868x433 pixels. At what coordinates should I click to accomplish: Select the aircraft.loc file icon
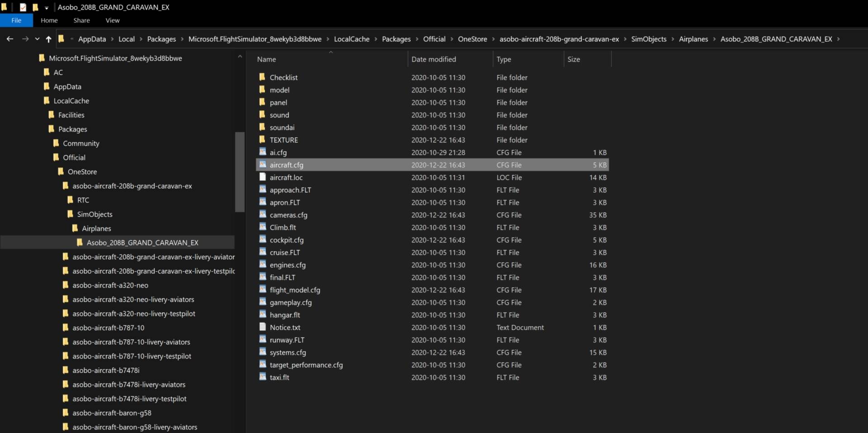[263, 177]
